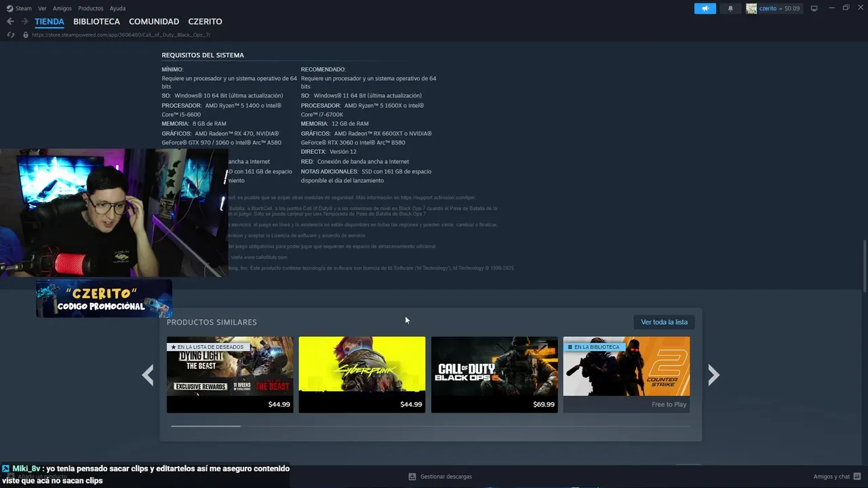Click Dying Light $44.99 price
The width and height of the screenshot is (868, 488).
click(279, 405)
